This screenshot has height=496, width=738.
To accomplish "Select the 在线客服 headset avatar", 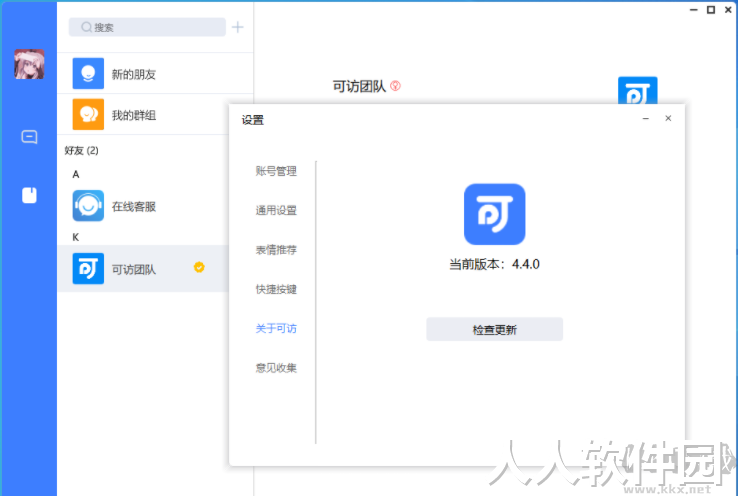I will coord(88,206).
